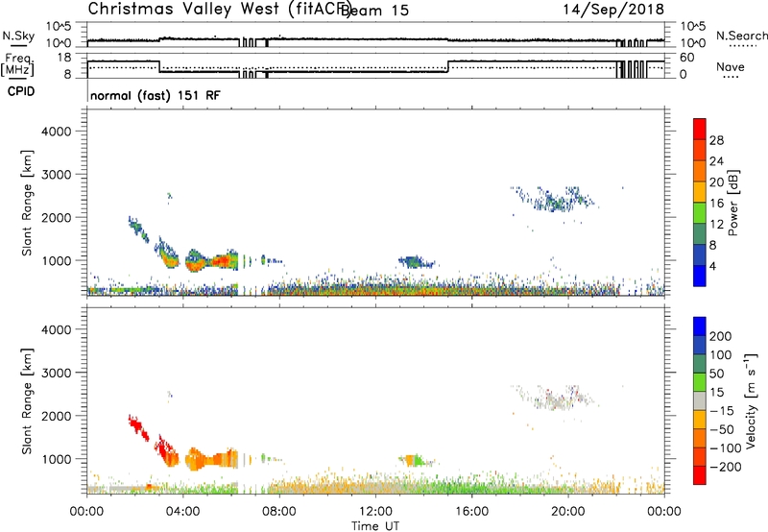768x532 pixels.
Task: Click the power colorbar near 4 dB
Action: 700,266
